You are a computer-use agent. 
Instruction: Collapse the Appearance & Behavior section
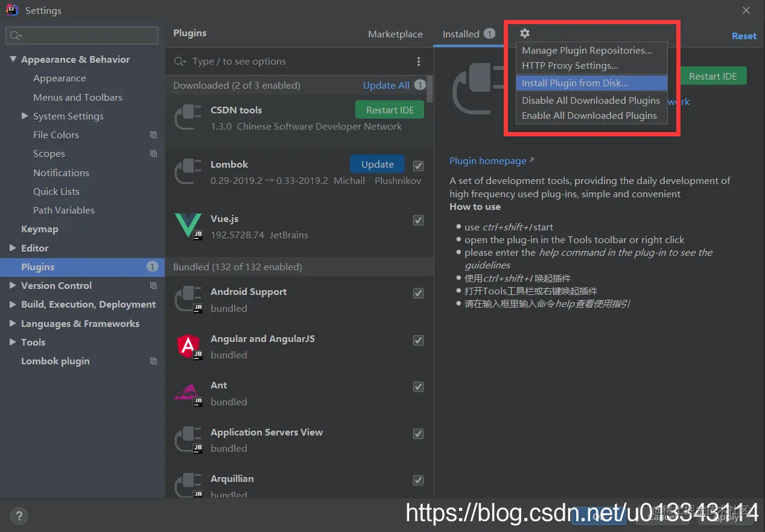(x=13, y=59)
